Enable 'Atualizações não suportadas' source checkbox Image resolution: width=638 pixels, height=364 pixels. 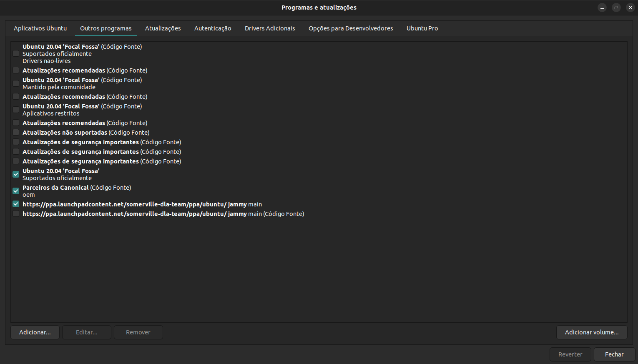[x=16, y=133]
